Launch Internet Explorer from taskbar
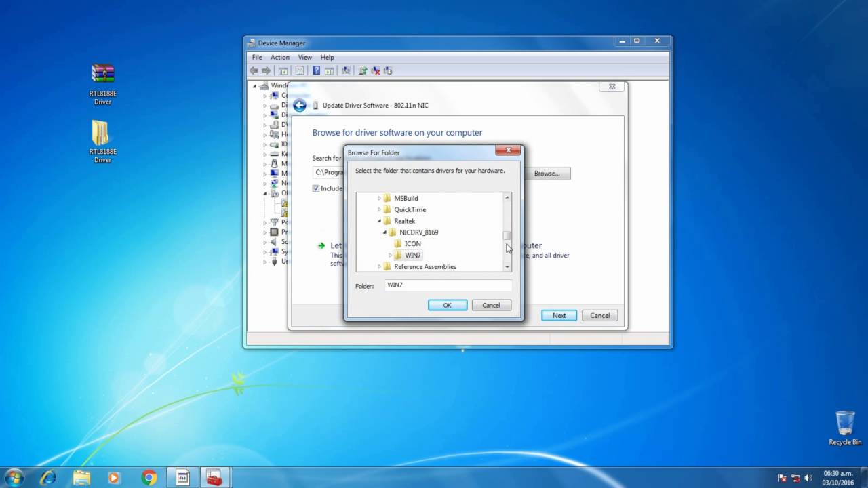The image size is (868, 488). (x=48, y=477)
